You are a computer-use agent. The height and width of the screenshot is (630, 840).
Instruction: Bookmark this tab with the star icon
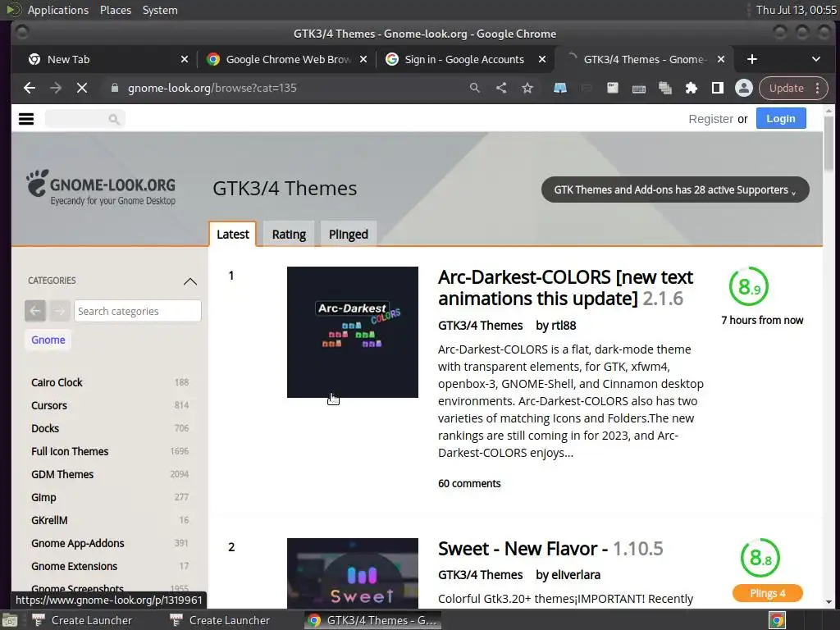coord(527,88)
